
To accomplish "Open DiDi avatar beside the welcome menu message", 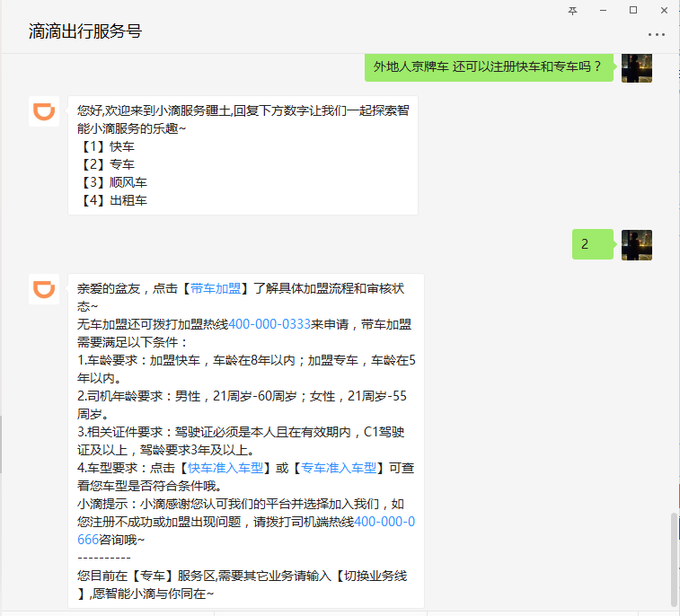I will pyautogui.click(x=44, y=111).
